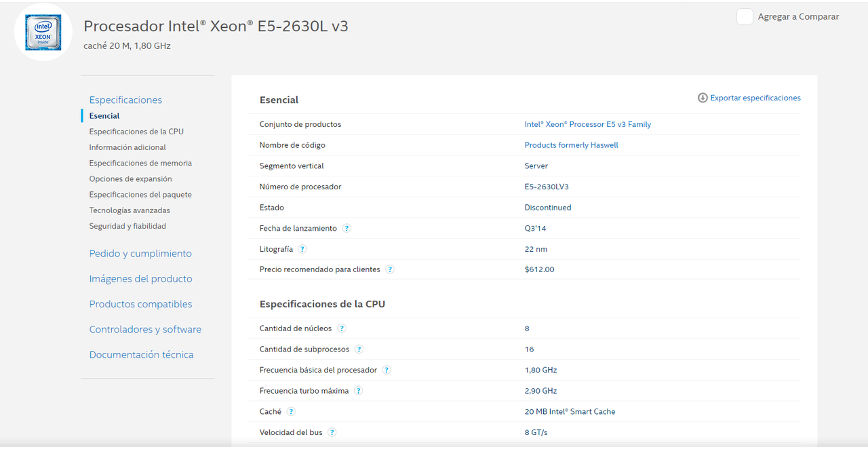The image size is (868, 454).
Task: Open help icon next to Cantidad de núcleos
Action: [x=342, y=328]
